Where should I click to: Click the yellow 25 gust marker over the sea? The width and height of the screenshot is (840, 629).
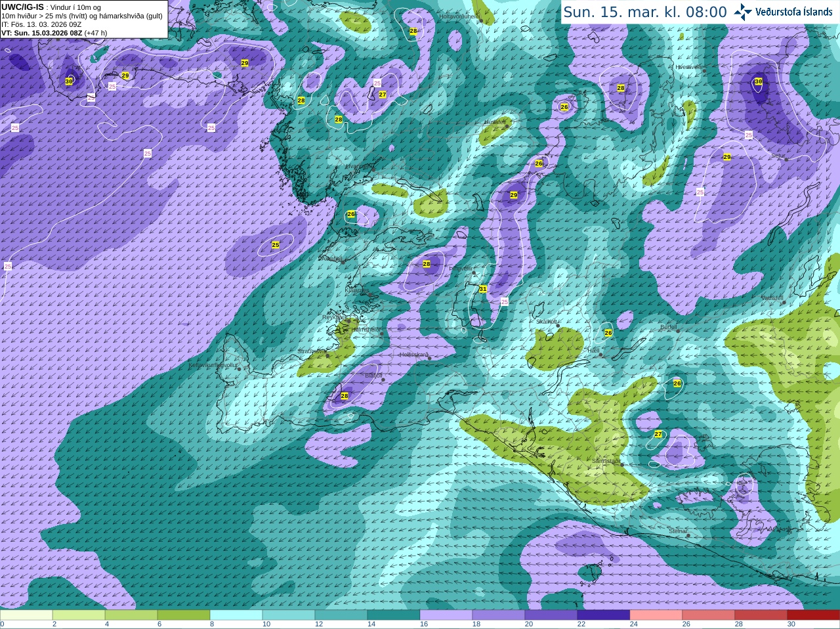coord(276,245)
